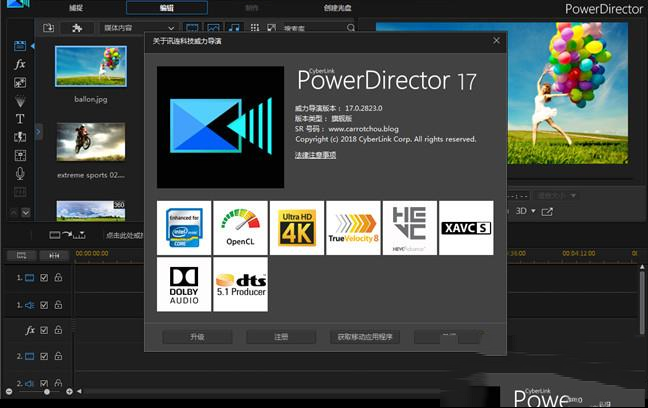This screenshot has width=648, height=408.
Task: Uncheck the fx track enable checkbox
Action: [44, 330]
